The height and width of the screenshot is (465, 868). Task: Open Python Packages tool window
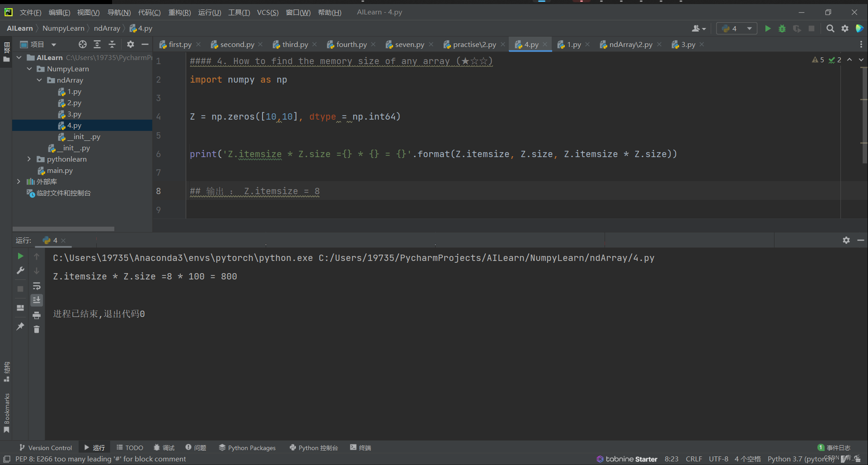[x=247, y=447]
